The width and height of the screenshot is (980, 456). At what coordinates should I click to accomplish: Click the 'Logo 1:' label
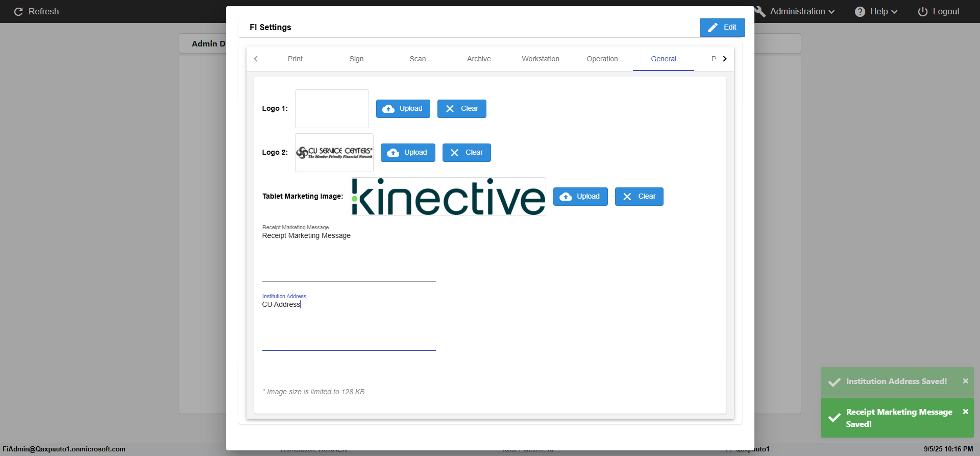point(275,109)
